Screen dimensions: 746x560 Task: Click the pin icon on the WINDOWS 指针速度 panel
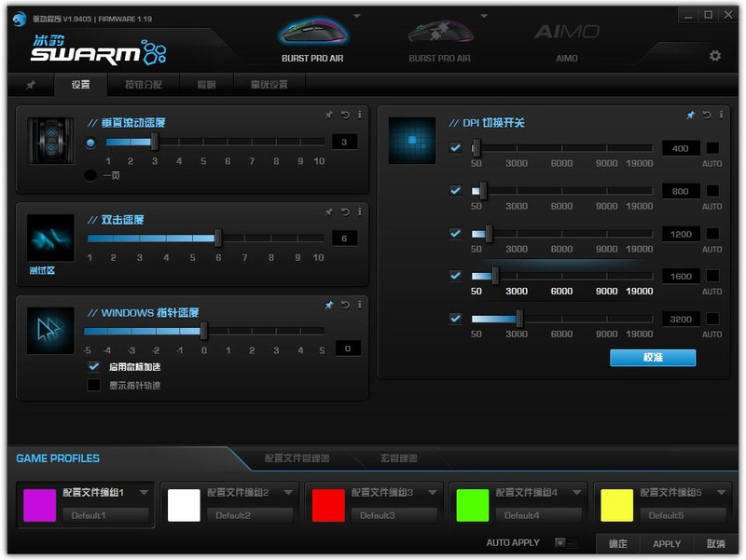pos(328,304)
